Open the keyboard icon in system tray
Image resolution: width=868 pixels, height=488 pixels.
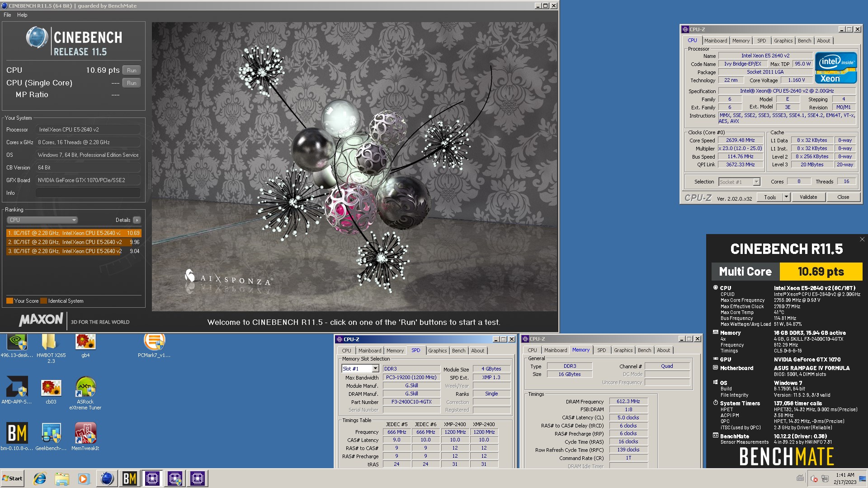tap(800, 479)
